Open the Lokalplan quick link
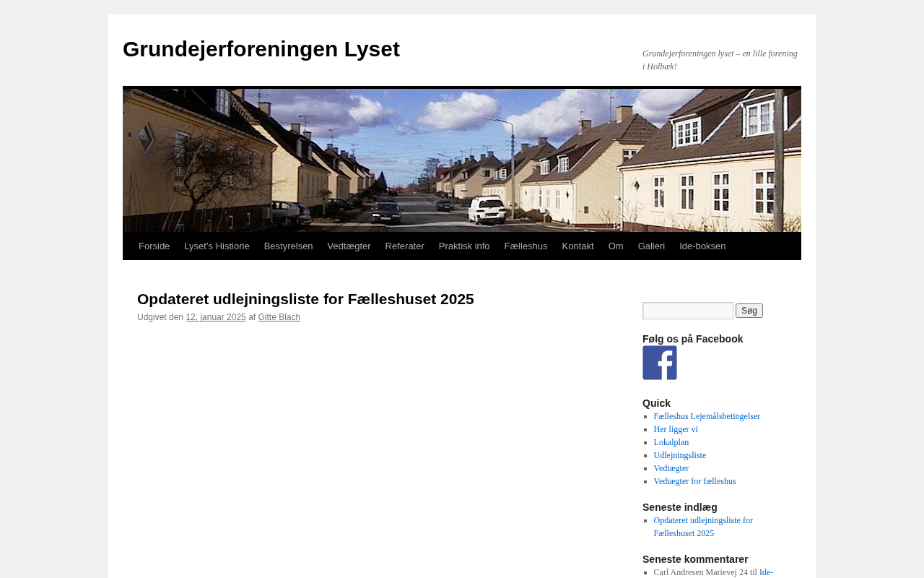The width and height of the screenshot is (924, 578). click(671, 442)
